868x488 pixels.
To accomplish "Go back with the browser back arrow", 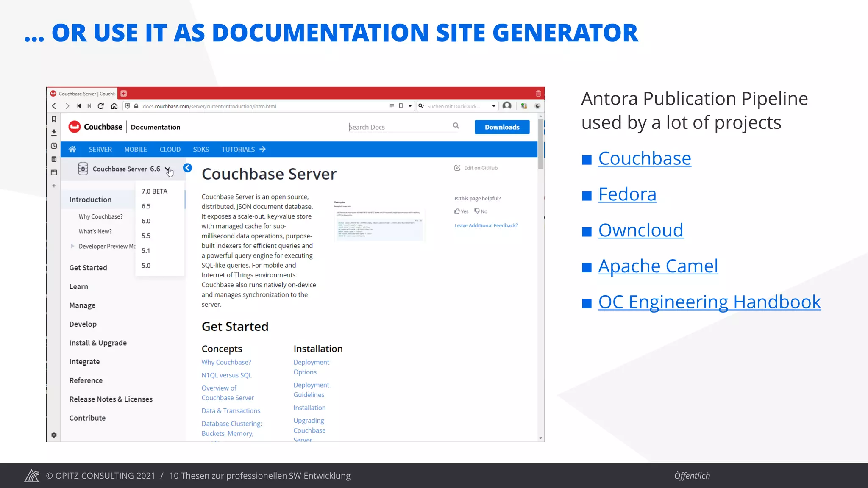I will coord(54,106).
